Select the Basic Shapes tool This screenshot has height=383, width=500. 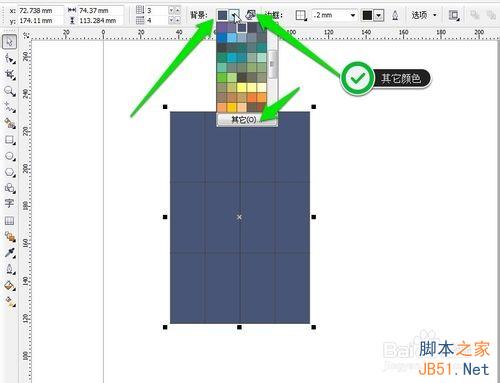coord(10,188)
